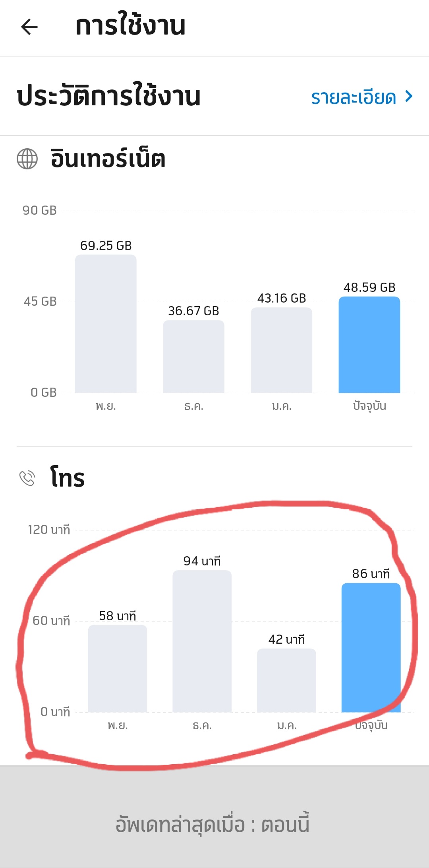Tap the ประวัติการใช้งาน heading
Screen dimensions: 429x868
coord(109,96)
